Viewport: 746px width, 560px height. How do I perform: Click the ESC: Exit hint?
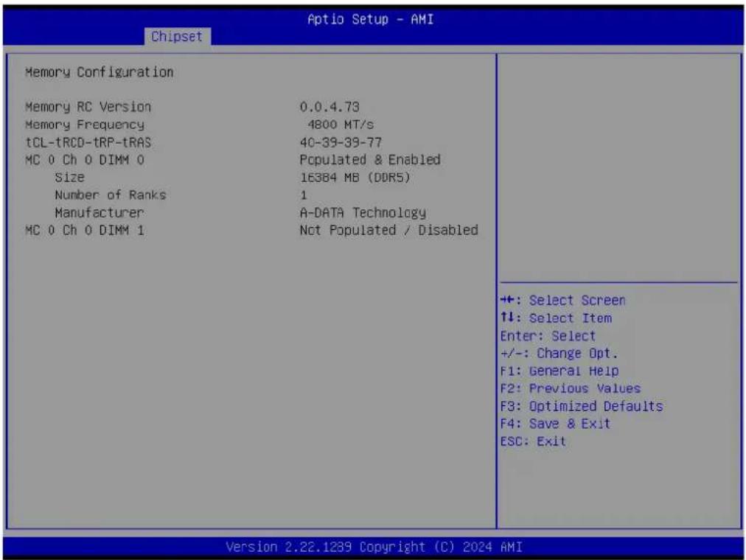coord(534,441)
